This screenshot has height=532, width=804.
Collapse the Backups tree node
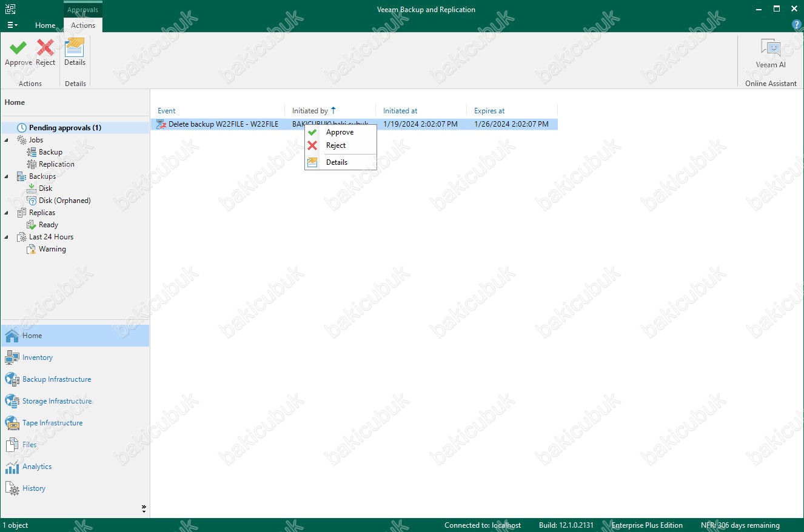pos(7,176)
